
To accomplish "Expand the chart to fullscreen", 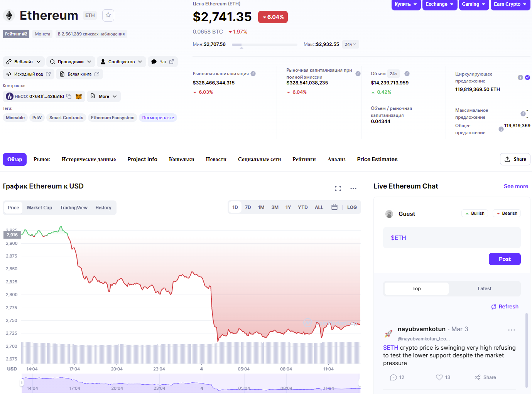I will 338,189.
